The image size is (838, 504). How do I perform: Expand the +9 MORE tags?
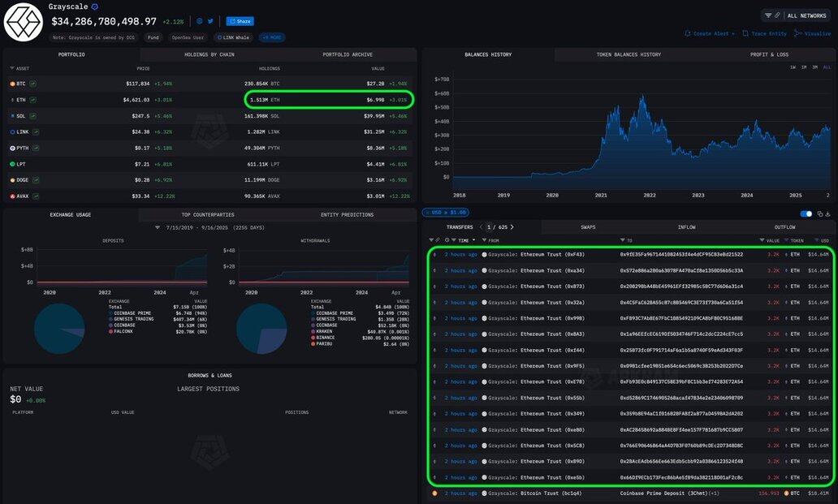[x=272, y=37]
